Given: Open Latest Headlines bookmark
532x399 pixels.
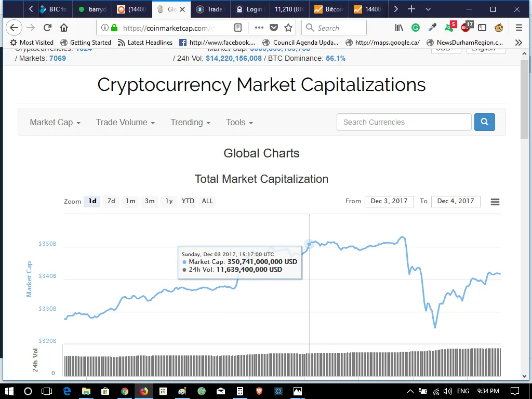Looking at the screenshot, I should [145, 43].
